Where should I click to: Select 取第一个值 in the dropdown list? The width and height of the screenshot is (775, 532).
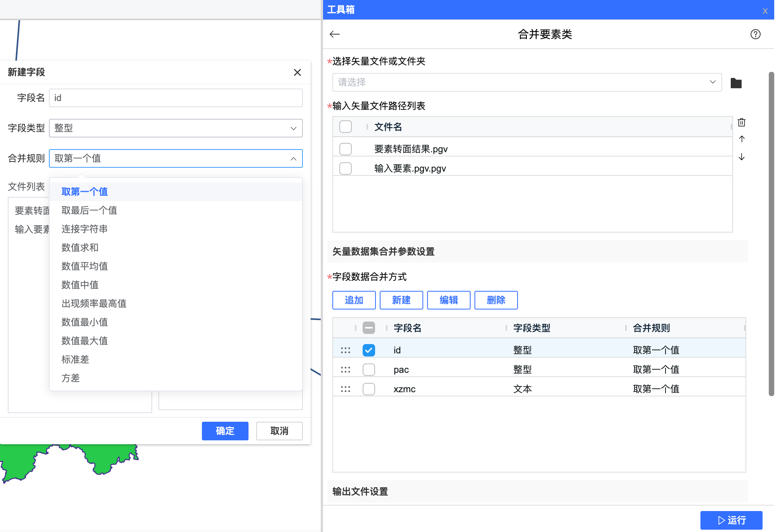coord(176,192)
